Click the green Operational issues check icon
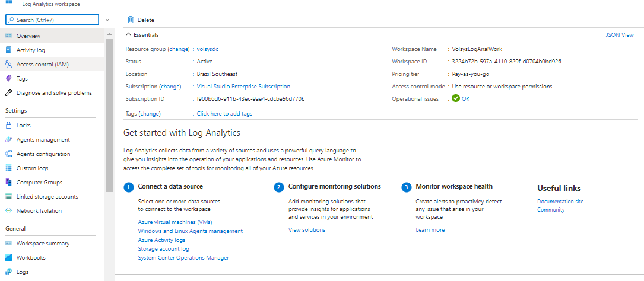644x281 pixels. pos(455,98)
